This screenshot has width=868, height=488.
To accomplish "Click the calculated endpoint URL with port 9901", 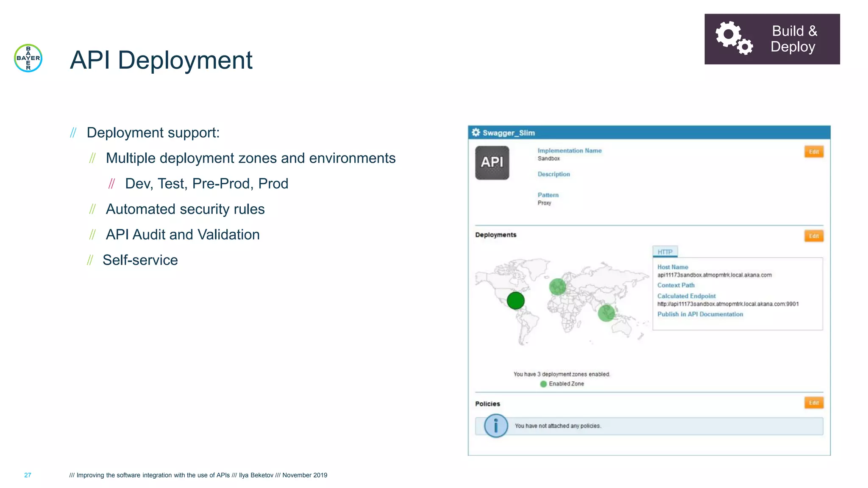I will pos(728,304).
